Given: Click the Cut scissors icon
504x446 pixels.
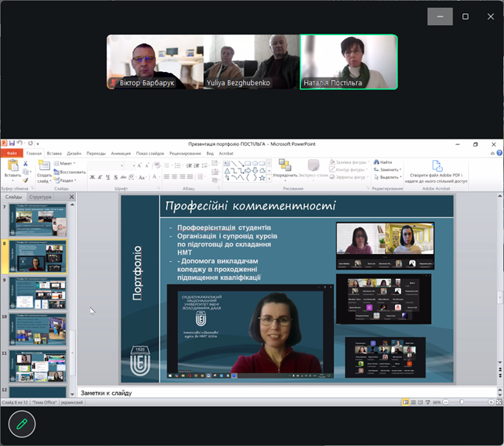Looking at the screenshot, I should tap(25, 164).
